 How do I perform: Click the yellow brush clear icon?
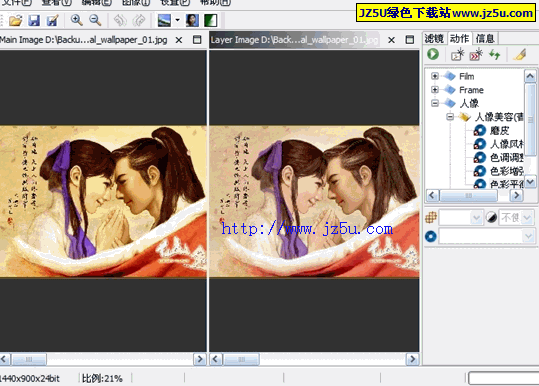[x=520, y=54]
